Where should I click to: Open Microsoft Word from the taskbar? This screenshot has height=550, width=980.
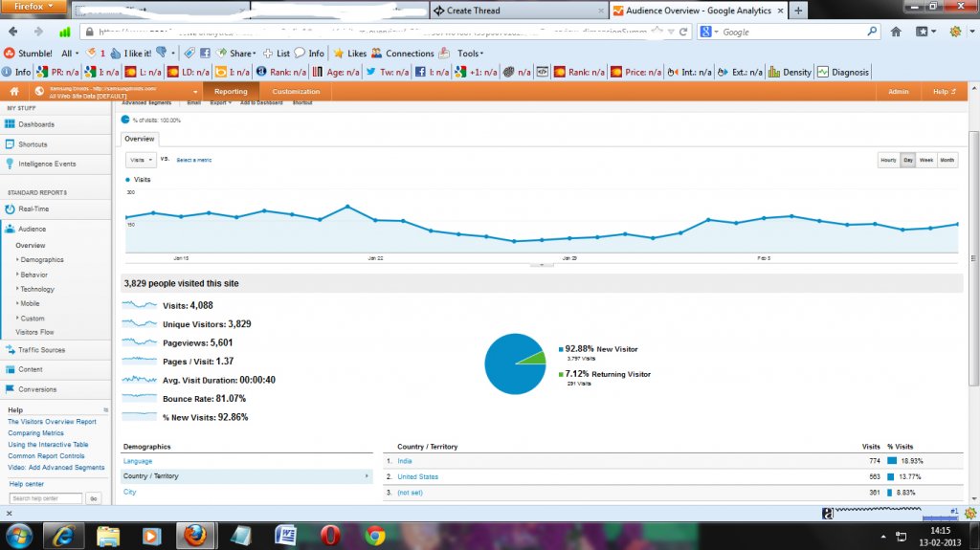pos(285,536)
